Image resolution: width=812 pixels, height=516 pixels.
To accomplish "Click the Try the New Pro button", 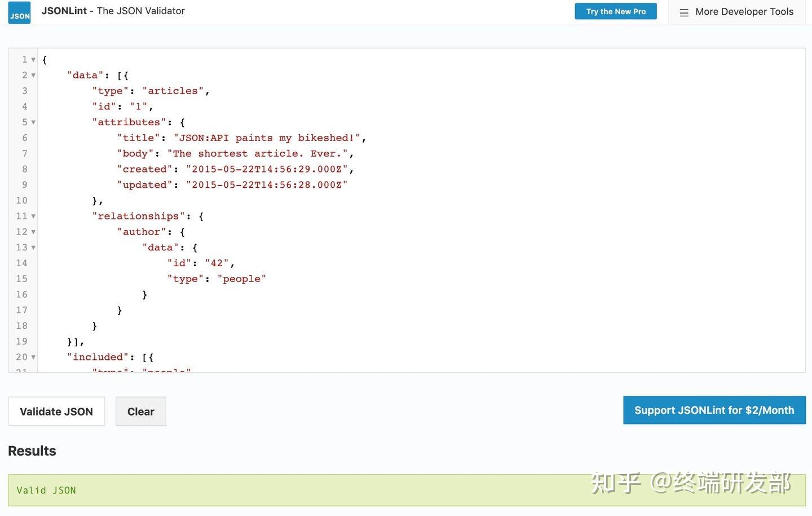I will (615, 11).
